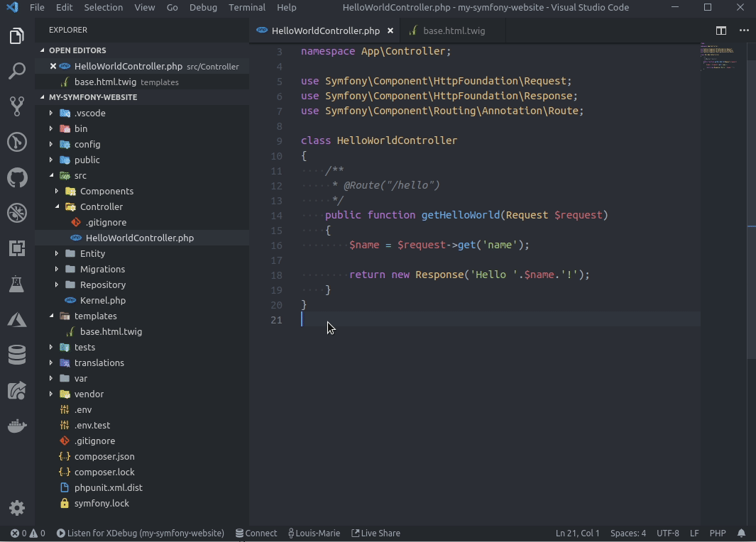
Task: Select the HelloWorldController.php editor tab
Action: coord(325,31)
